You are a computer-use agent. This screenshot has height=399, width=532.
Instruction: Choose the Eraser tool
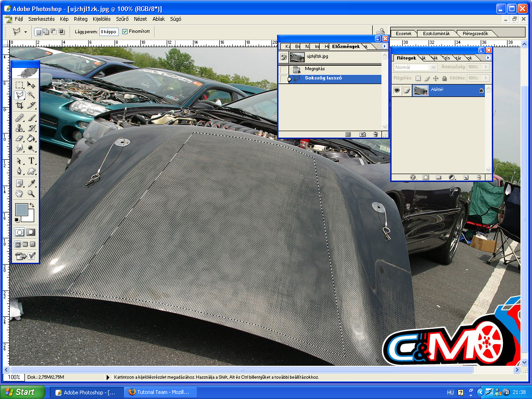19,138
